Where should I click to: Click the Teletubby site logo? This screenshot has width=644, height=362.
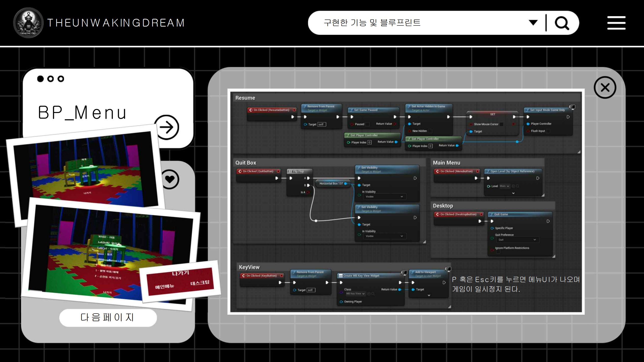[28, 23]
